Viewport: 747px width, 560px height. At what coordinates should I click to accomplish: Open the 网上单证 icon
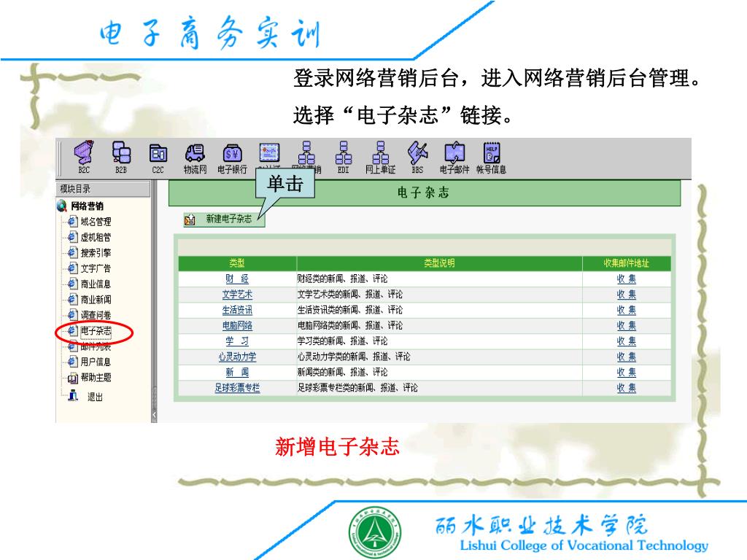click(x=380, y=157)
